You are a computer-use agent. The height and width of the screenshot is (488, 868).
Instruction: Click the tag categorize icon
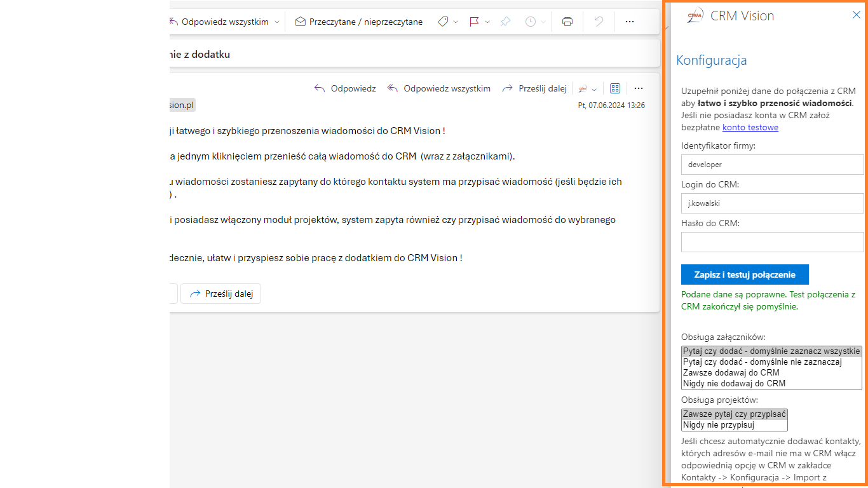coord(444,22)
